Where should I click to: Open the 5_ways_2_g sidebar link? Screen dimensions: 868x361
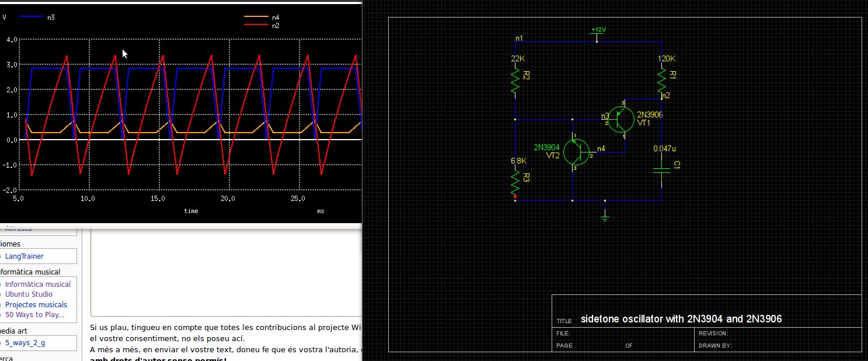click(x=25, y=343)
